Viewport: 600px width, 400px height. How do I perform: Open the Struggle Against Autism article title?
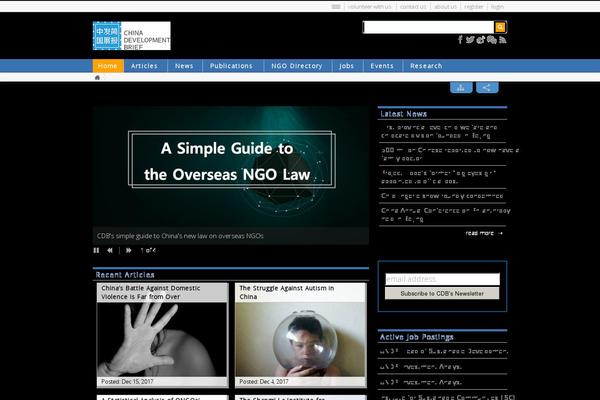tap(287, 292)
